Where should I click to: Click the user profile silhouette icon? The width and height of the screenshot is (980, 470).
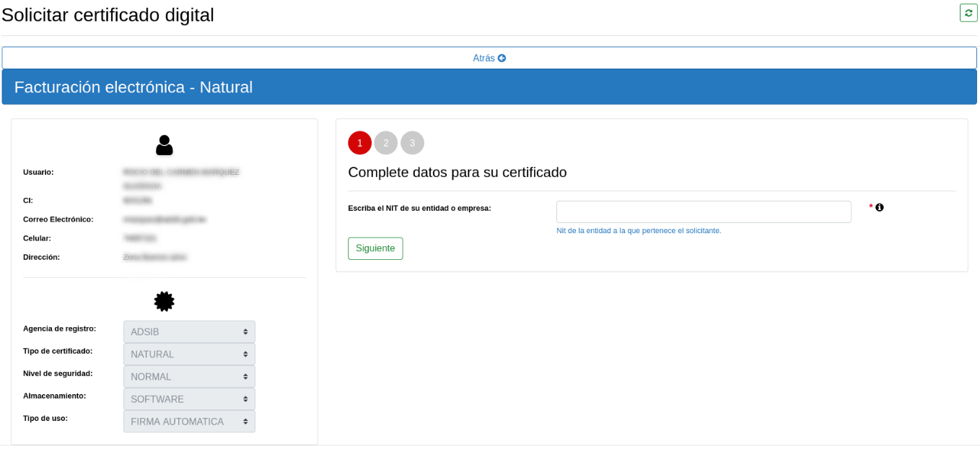(165, 145)
